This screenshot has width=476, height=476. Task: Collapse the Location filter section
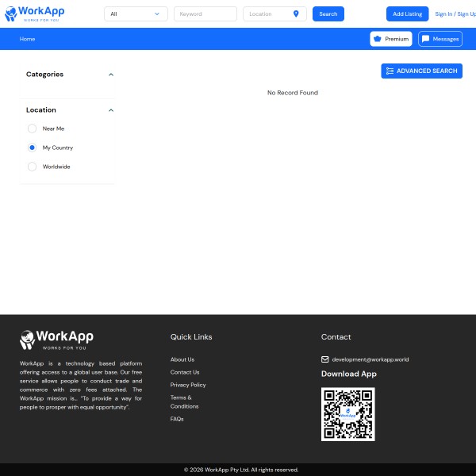pyautogui.click(x=111, y=110)
